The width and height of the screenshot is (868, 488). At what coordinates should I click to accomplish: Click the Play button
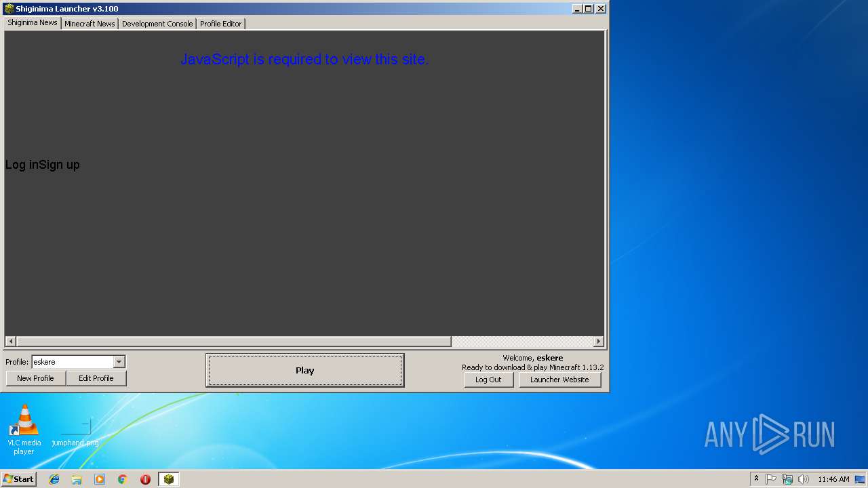pos(305,371)
